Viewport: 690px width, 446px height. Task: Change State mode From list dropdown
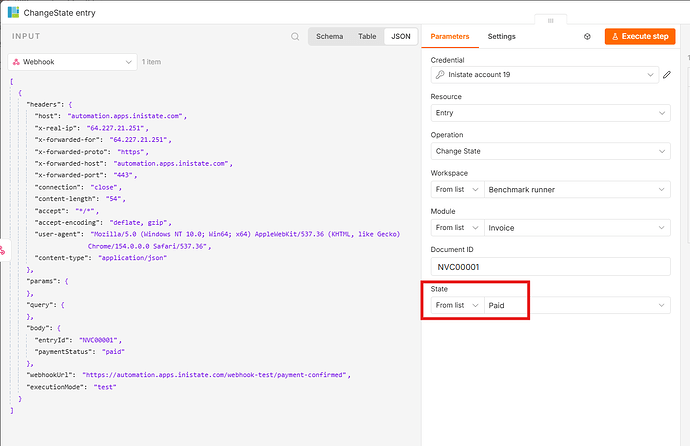pos(457,305)
